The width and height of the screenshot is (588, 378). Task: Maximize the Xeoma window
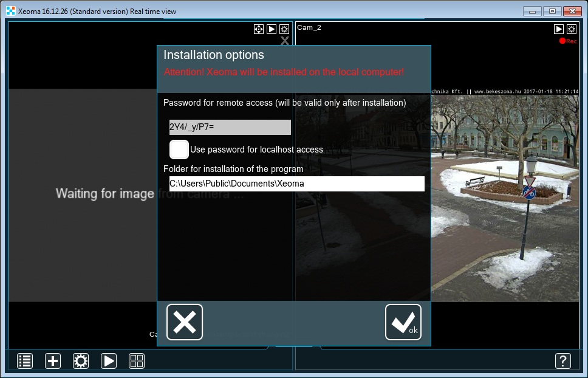click(x=552, y=12)
